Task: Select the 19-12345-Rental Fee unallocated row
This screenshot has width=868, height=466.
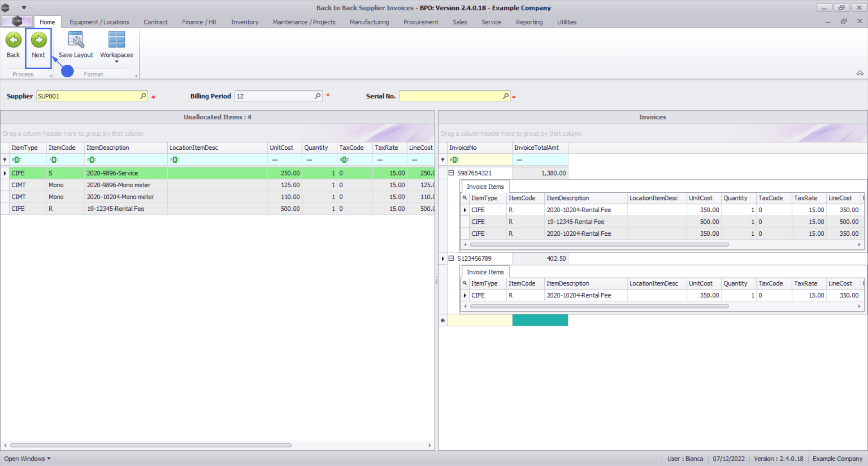Action: click(116, 209)
